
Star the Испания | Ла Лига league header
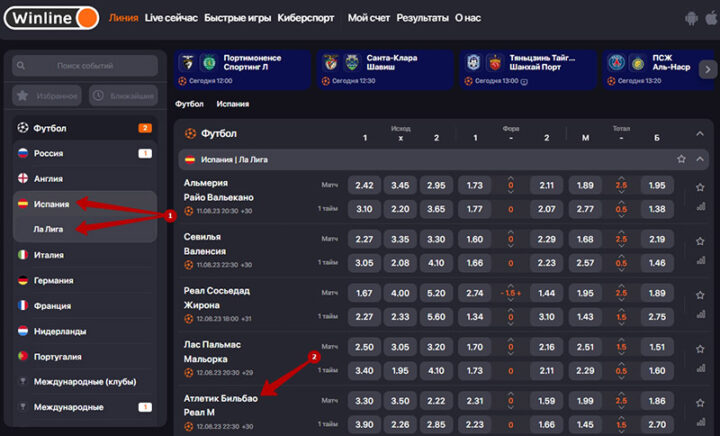pos(681,159)
